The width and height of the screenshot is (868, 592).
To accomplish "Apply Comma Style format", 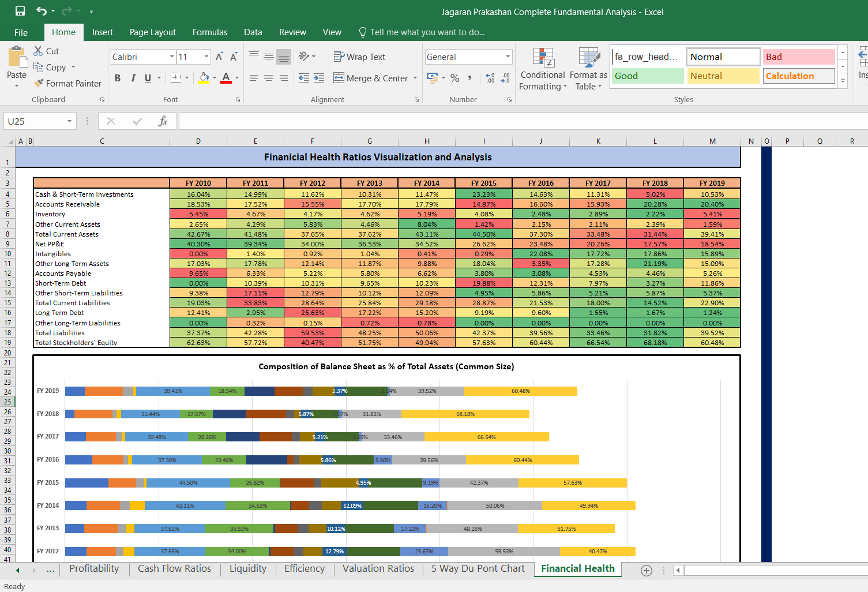I will [x=470, y=78].
